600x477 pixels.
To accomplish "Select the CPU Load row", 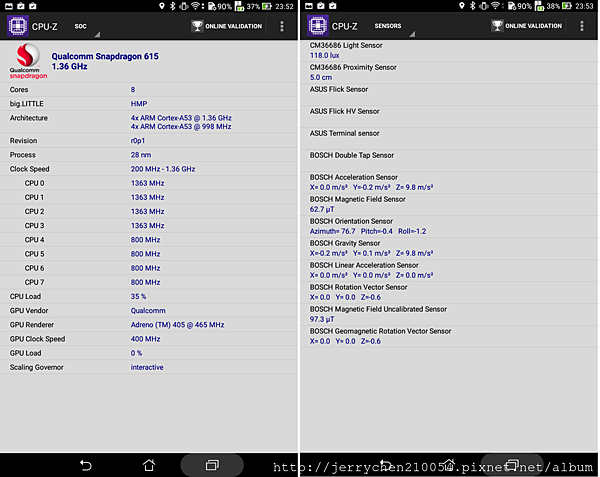I will click(149, 296).
